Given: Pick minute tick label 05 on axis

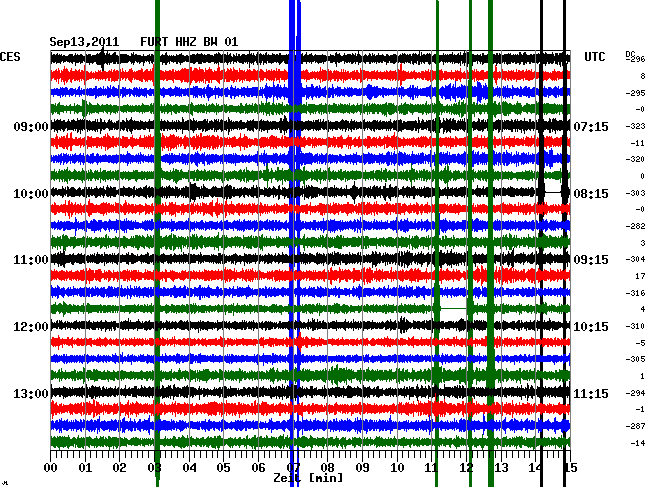Looking at the screenshot, I should point(223,468).
